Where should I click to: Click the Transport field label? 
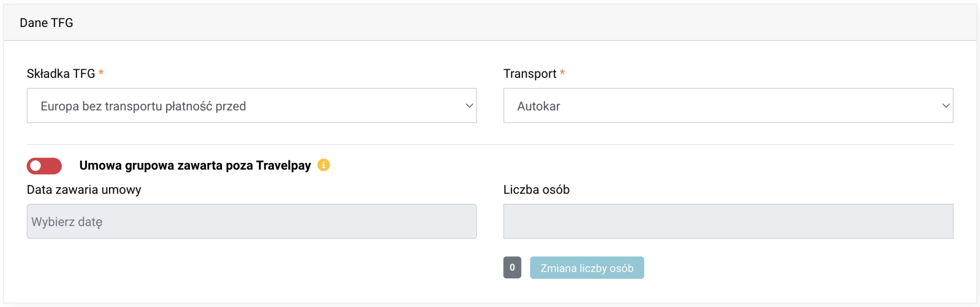[x=530, y=74]
